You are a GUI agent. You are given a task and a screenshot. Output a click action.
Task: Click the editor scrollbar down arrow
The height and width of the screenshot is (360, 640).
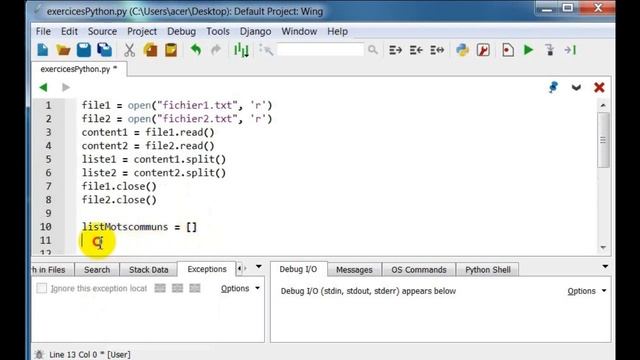603,247
